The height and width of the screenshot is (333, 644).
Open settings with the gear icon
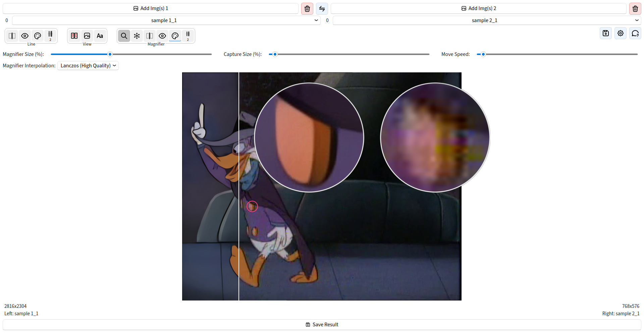click(620, 33)
